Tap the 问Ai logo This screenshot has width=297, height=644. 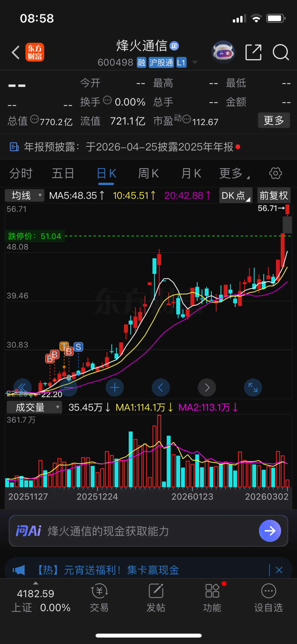pos(29,531)
